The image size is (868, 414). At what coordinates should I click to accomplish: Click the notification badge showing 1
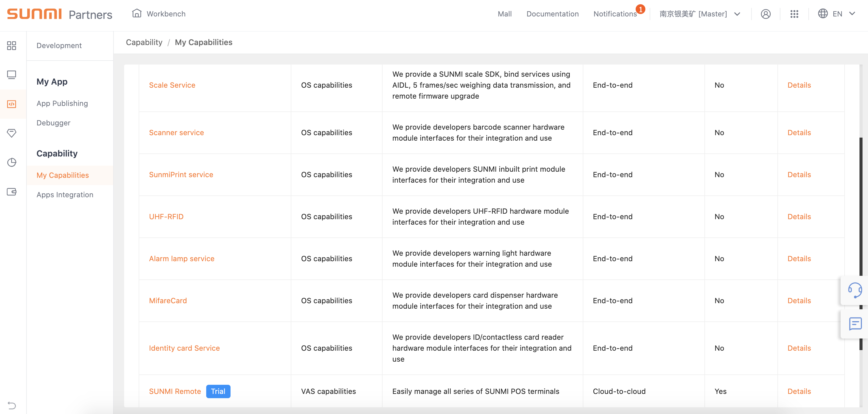pos(640,9)
